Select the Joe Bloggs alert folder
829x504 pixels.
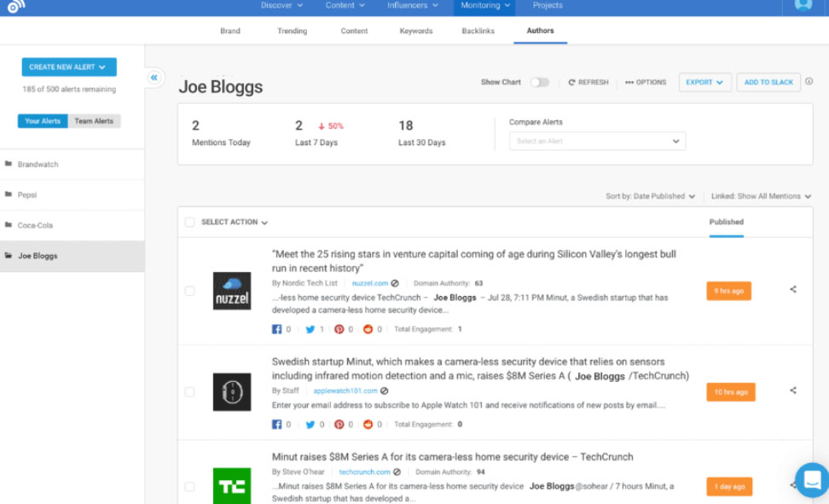click(72, 256)
